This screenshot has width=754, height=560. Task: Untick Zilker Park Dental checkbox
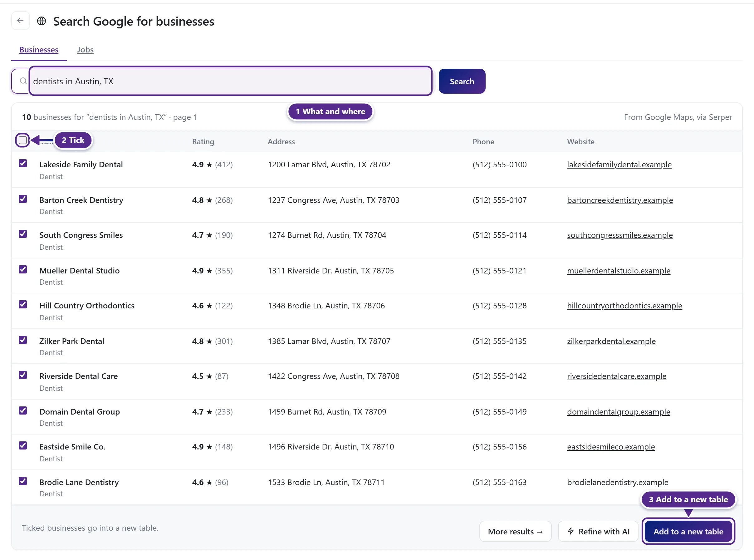[x=23, y=340]
